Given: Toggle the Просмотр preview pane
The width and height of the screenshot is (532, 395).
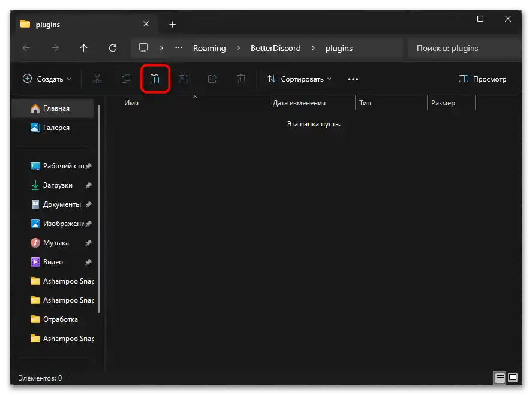Looking at the screenshot, I should click(x=482, y=79).
